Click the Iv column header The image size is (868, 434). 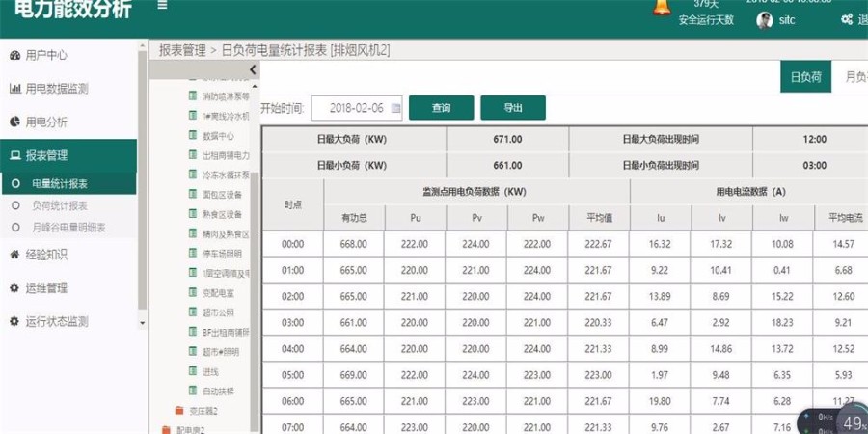(721, 218)
